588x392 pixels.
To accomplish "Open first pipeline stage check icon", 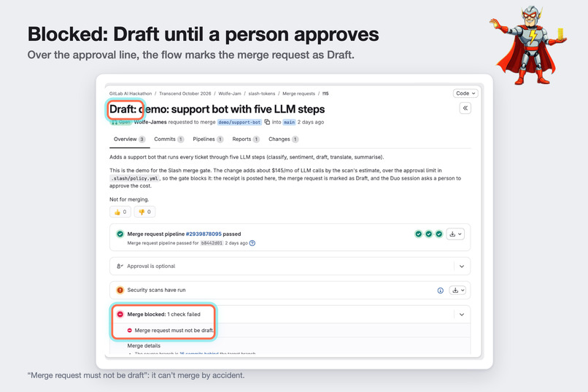I will [x=419, y=234].
